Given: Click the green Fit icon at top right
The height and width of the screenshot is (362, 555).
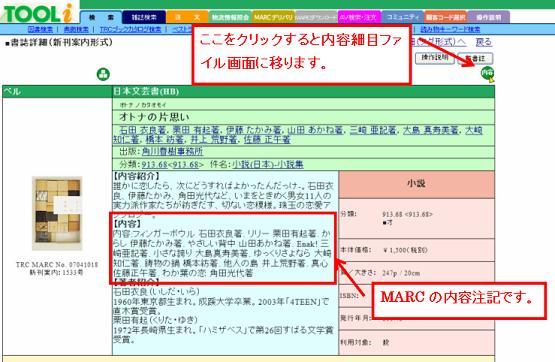Looking at the screenshot, I should (x=487, y=73).
